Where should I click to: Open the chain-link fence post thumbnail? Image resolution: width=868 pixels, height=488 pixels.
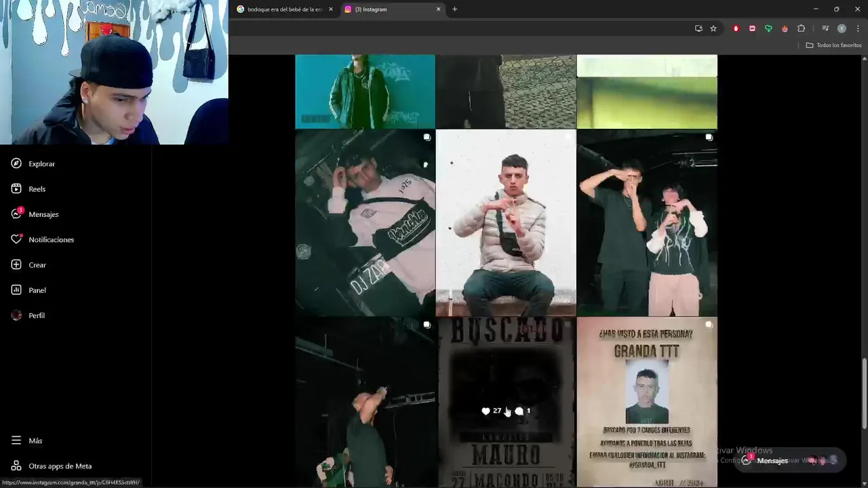pyautogui.click(x=506, y=91)
